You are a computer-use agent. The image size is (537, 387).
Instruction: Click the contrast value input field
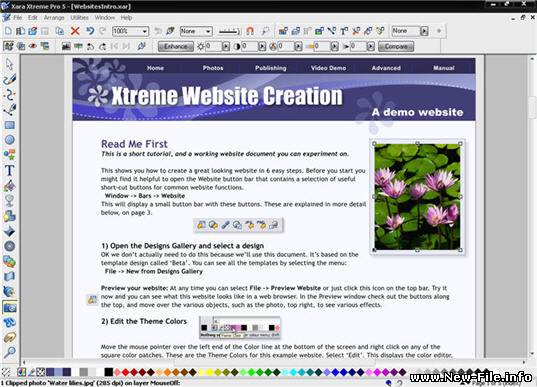(250, 46)
